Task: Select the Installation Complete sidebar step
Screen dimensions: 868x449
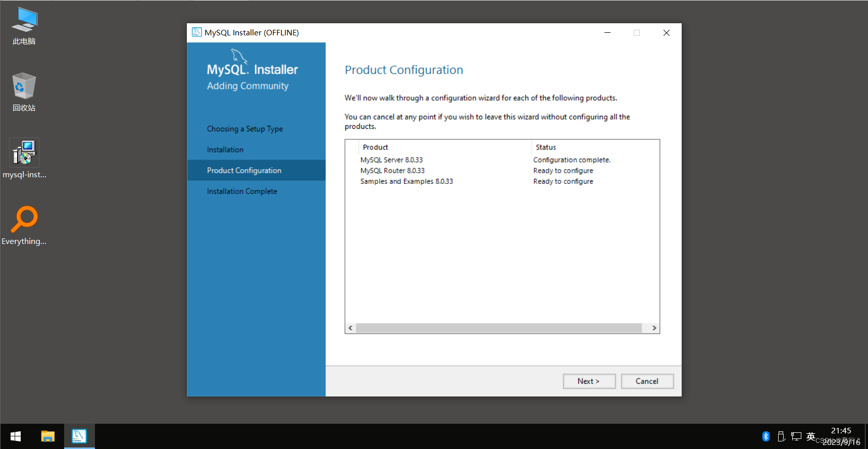Action: (x=242, y=191)
